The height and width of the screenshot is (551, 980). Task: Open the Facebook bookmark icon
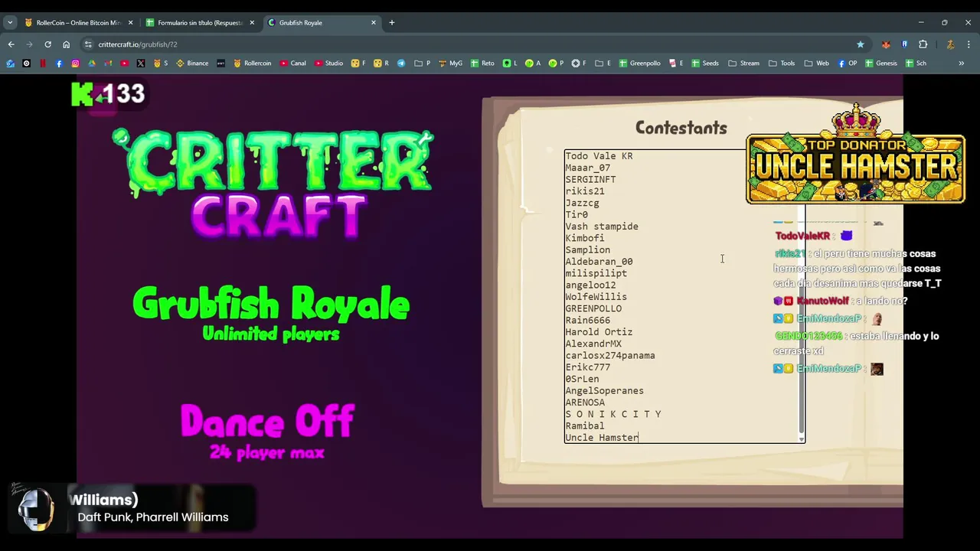(59, 63)
